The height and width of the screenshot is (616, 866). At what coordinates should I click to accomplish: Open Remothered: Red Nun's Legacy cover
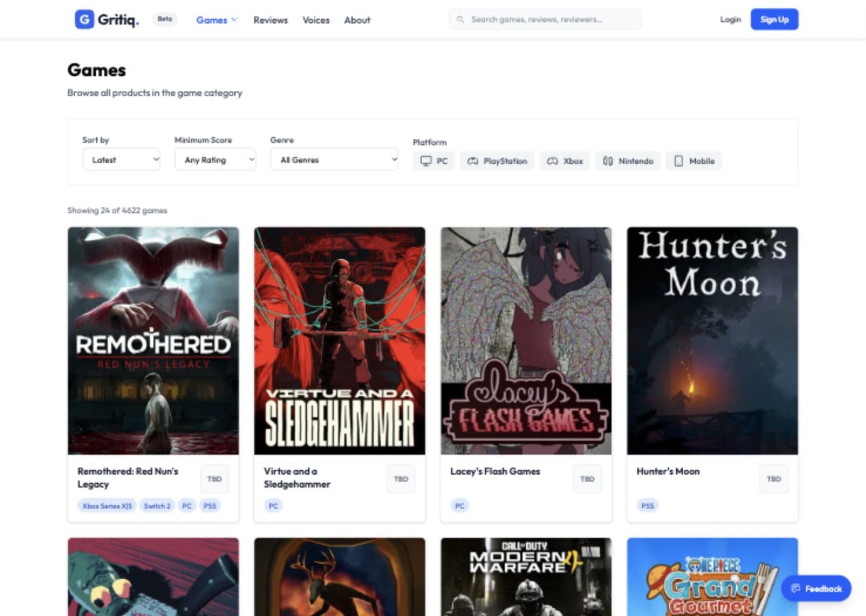153,340
